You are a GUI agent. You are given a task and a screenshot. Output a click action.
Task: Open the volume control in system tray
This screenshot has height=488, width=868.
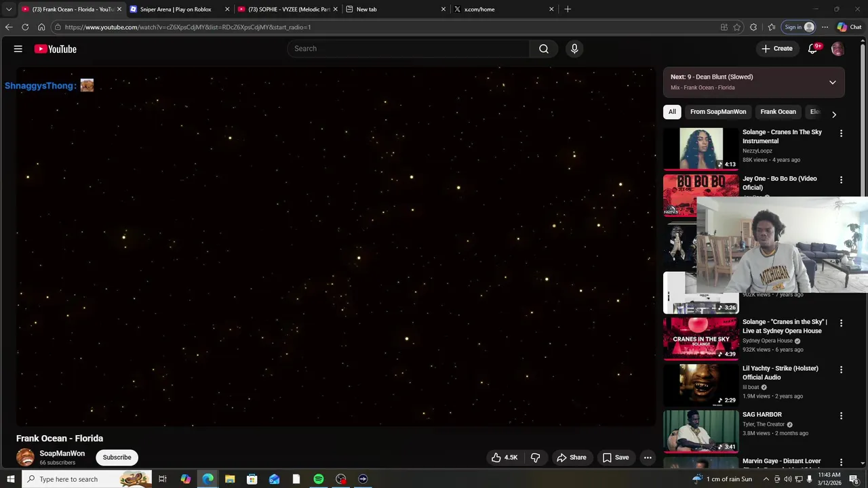click(x=788, y=479)
